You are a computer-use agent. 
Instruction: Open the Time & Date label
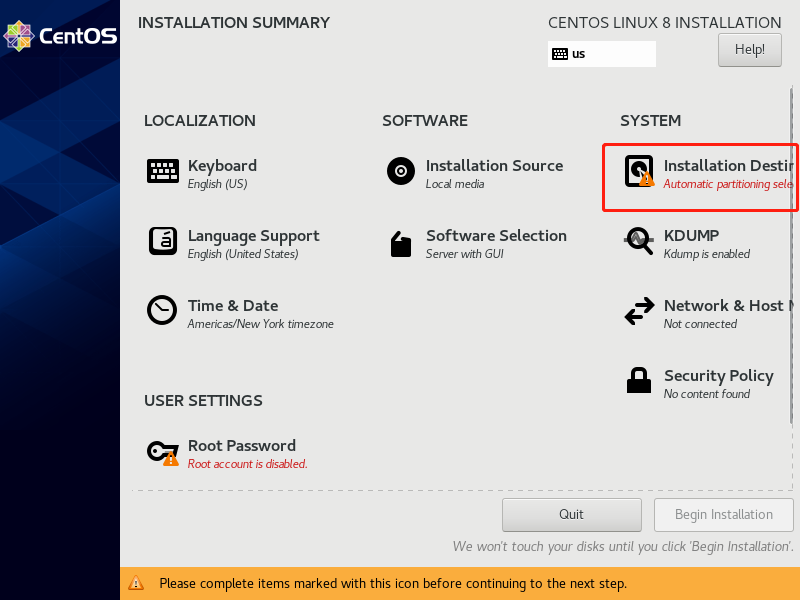click(233, 306)
